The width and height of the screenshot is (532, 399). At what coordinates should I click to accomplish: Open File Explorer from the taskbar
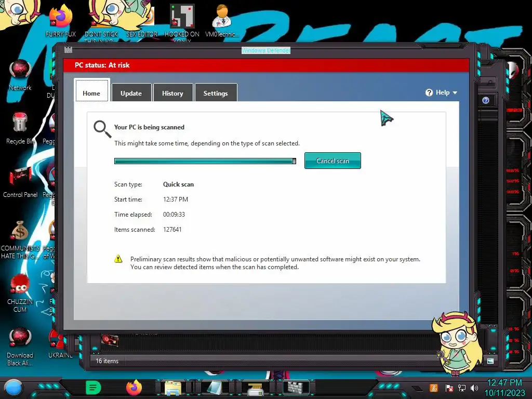[173, 388]
